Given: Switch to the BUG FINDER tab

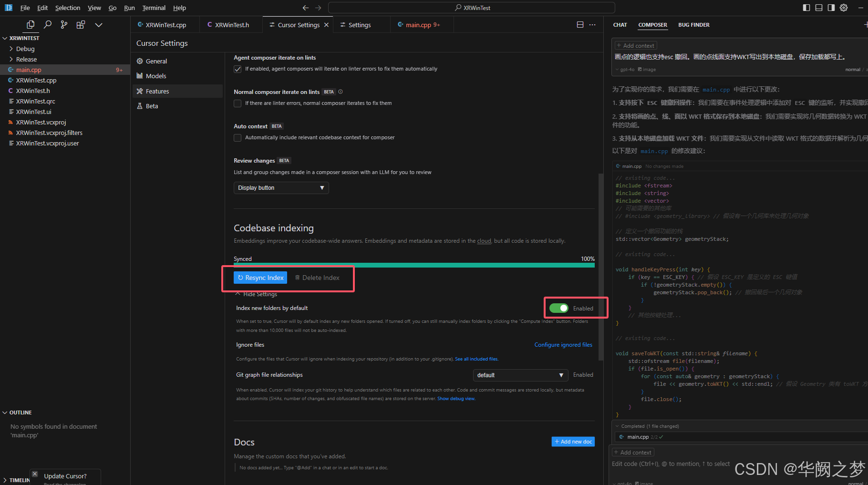Looking at the screenshot, I should pos(693,24).
